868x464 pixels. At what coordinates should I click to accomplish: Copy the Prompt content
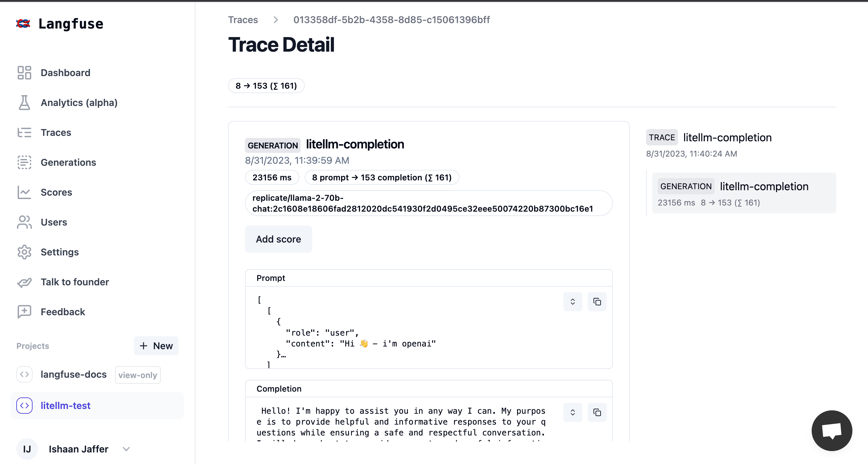597,302
